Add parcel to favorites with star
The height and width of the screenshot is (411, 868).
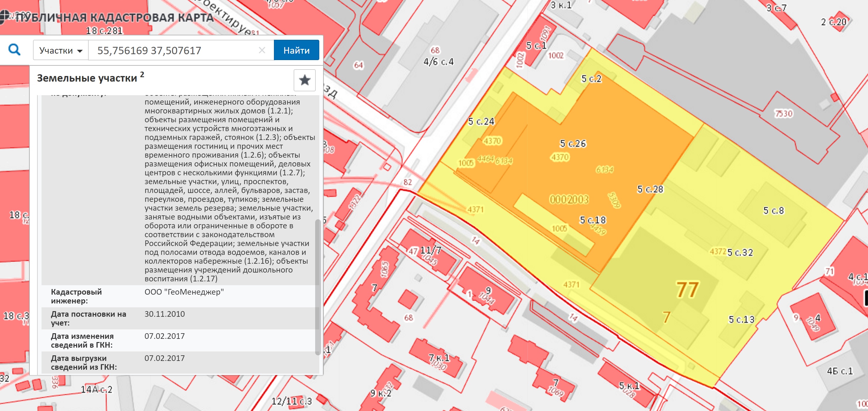click(x=304, y=80)
